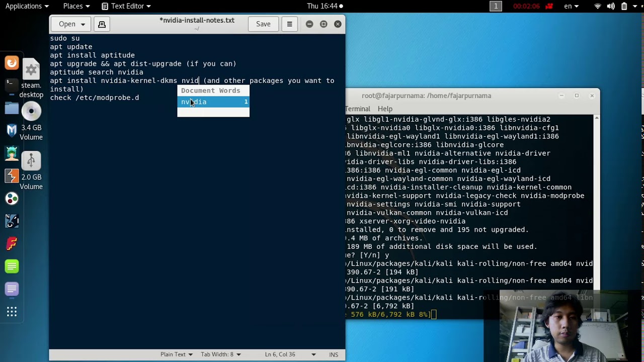Open the Places menu
Viewport: 644px width, 362px height.
tap(76, 6)
